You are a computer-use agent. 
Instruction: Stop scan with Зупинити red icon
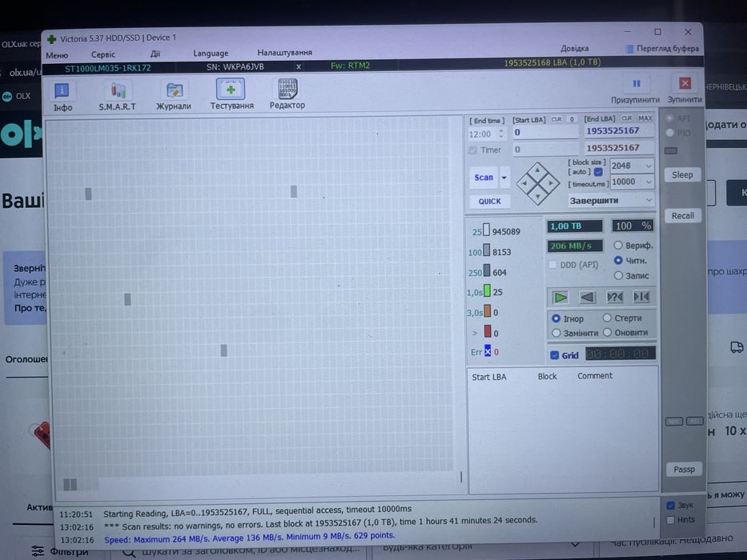[685, 83]
